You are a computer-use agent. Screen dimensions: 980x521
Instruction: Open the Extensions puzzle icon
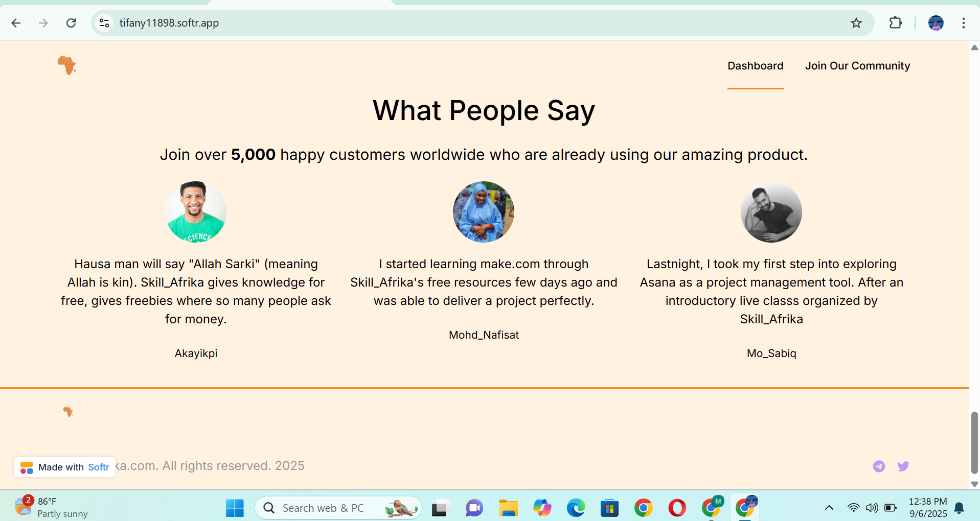click(x=895, y=23)
